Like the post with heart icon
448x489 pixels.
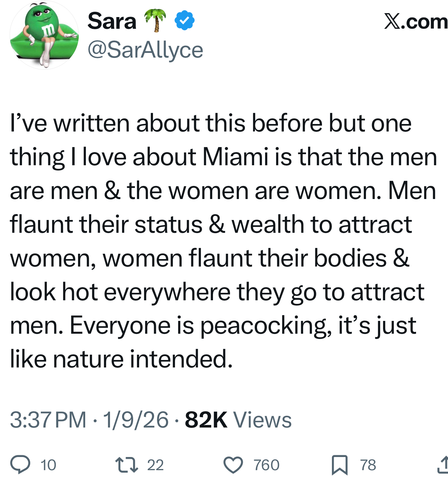point(233,465)
